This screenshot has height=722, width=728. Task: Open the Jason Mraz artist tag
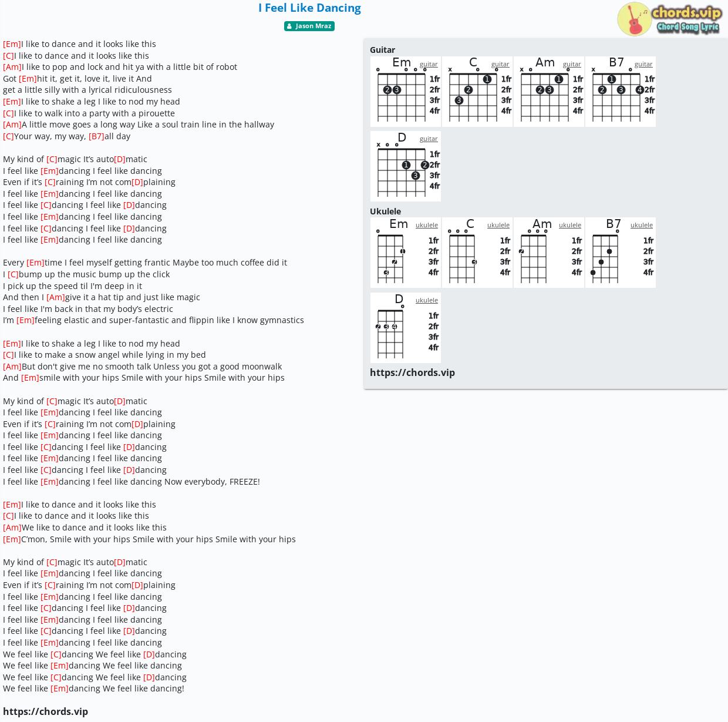pyautogui.click(x=309, y=26)
